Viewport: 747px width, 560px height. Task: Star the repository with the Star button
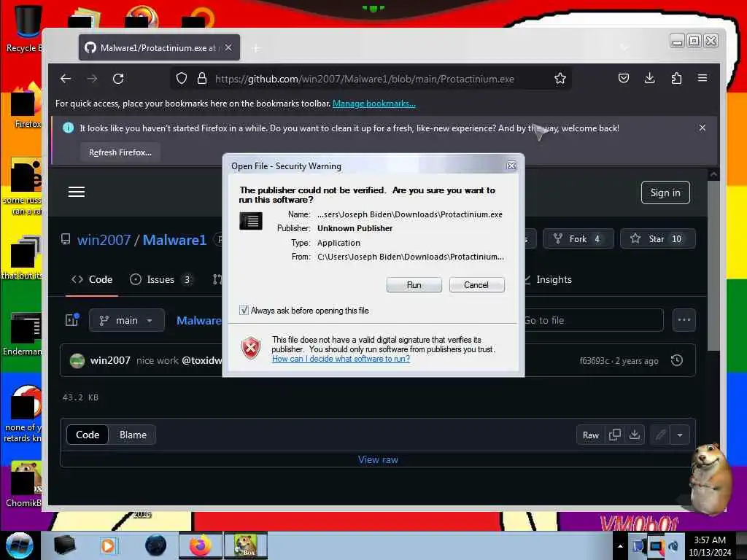pyautogui.click(x=657, y=238)
